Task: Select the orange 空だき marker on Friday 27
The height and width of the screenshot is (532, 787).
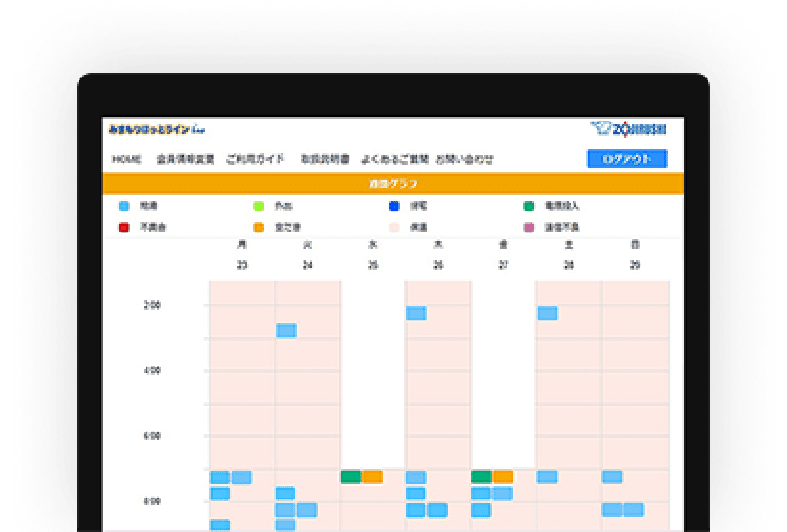Action: (x=503, y=477)
